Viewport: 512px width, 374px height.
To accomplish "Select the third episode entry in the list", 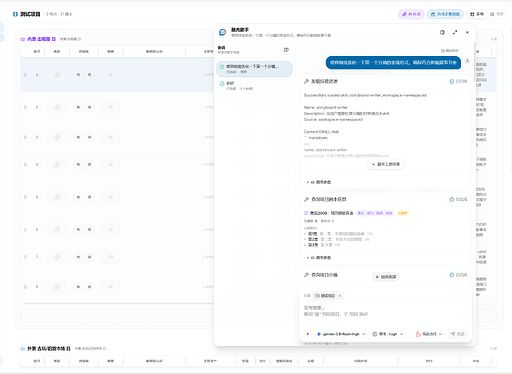I will [322, 245].
